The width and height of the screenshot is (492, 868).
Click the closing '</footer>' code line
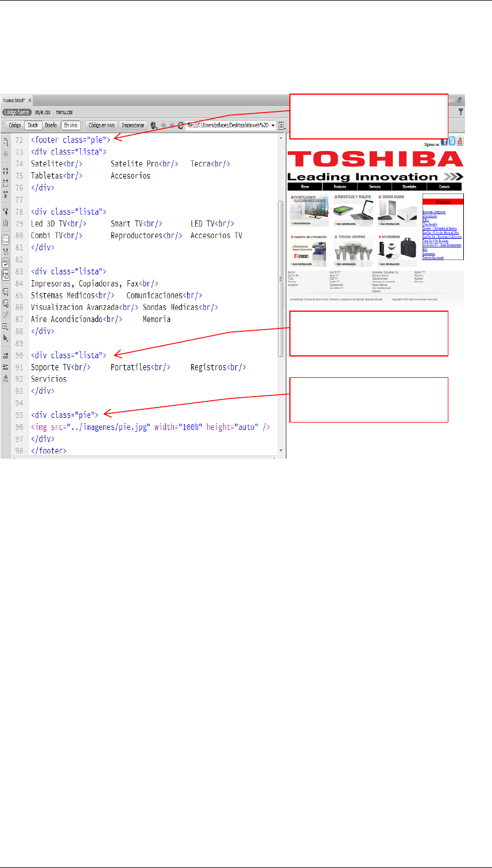[49, 451]
